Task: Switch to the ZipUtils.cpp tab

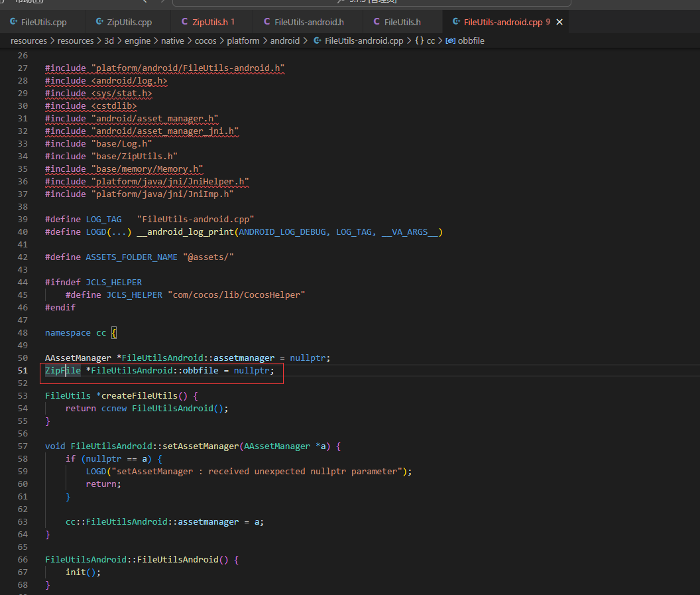Action: tap(129, 22)
